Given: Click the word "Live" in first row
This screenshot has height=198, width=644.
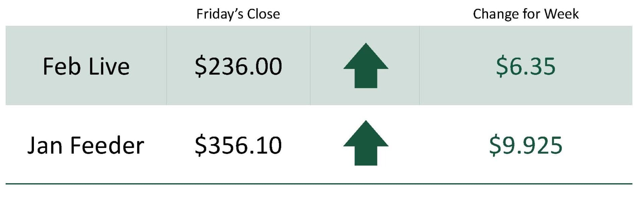Looking at the screenshot, I should click(109, 66).
